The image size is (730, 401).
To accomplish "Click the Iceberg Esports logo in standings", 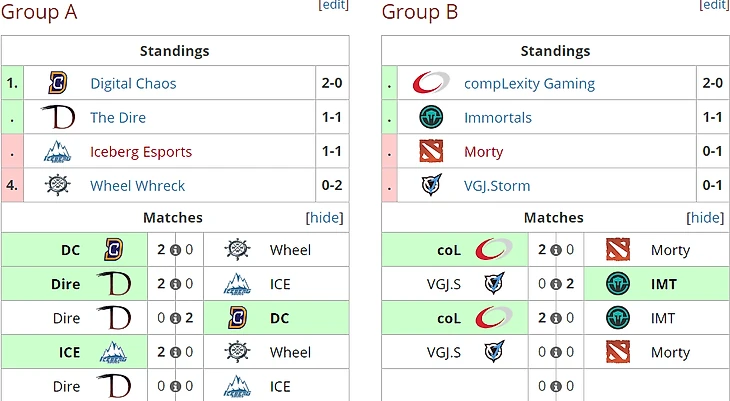I will click(x=57, y=152).
